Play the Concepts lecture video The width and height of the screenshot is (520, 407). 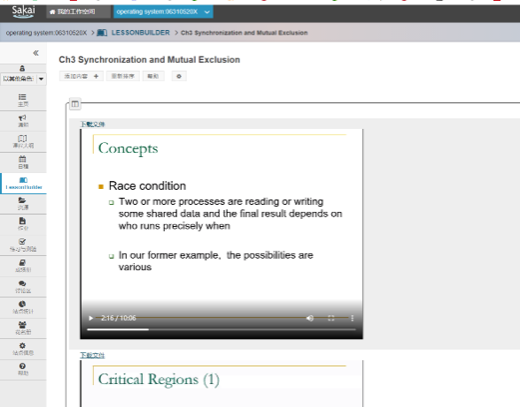[91, 318]
